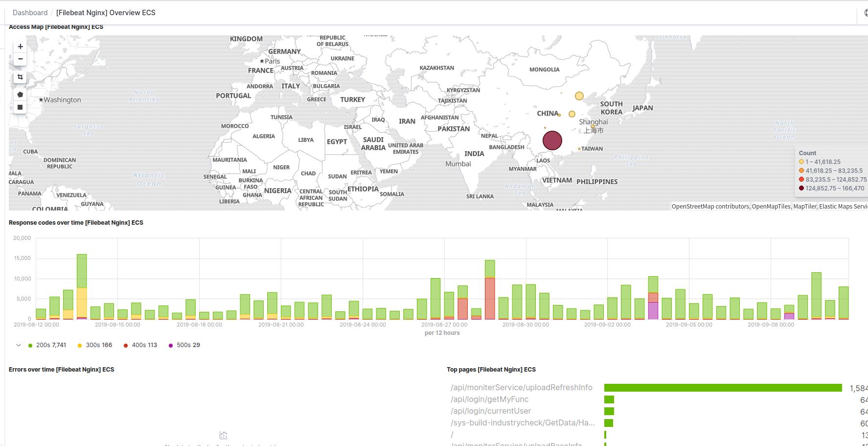Screen dimensions: 868x446
Task: Click the /api/login/getMyFunc page label
Action: coord(489,399)
